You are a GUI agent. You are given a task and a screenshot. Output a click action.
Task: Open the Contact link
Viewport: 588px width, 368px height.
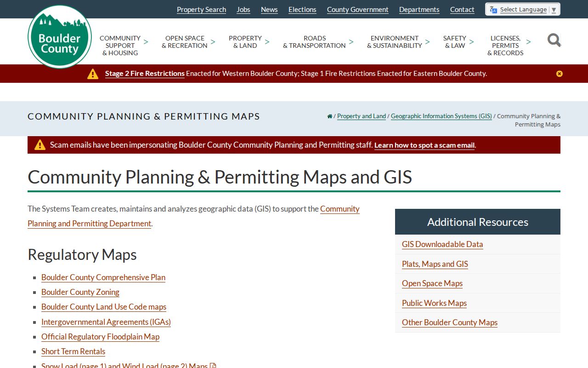coord(462,10)
